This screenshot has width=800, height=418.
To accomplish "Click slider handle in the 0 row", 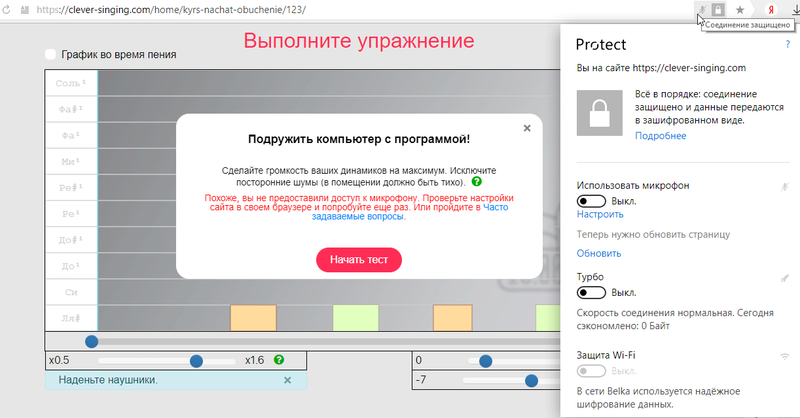I will [x=485, y=361].
